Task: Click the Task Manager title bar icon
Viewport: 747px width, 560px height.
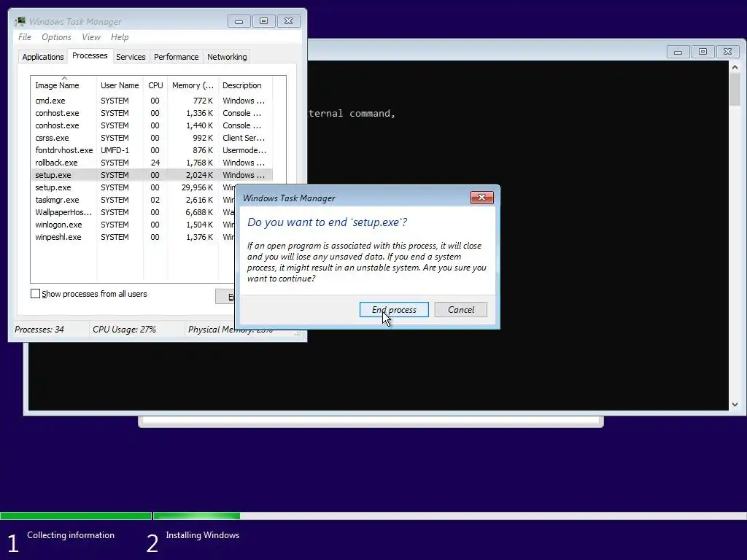Action: [x=20, y=21]
